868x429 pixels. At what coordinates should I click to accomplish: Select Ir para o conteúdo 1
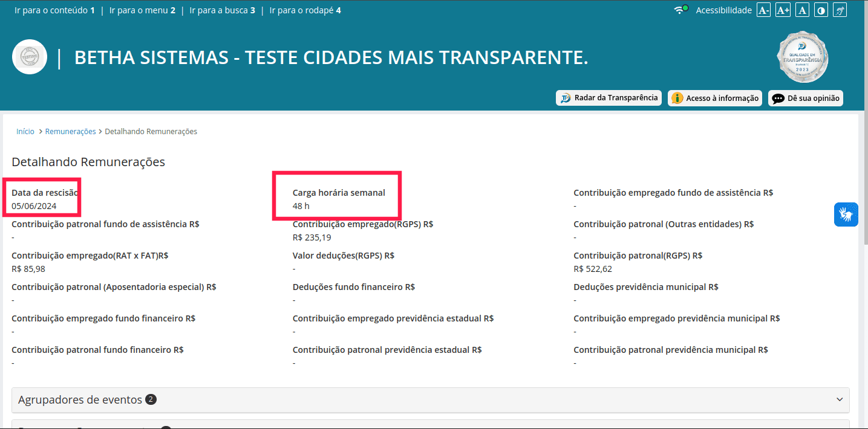pos(54,10)
